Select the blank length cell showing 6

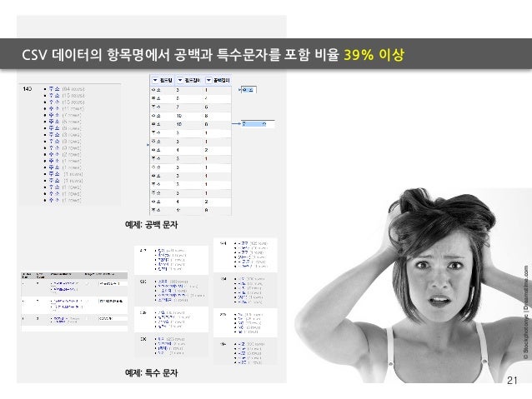206,107
